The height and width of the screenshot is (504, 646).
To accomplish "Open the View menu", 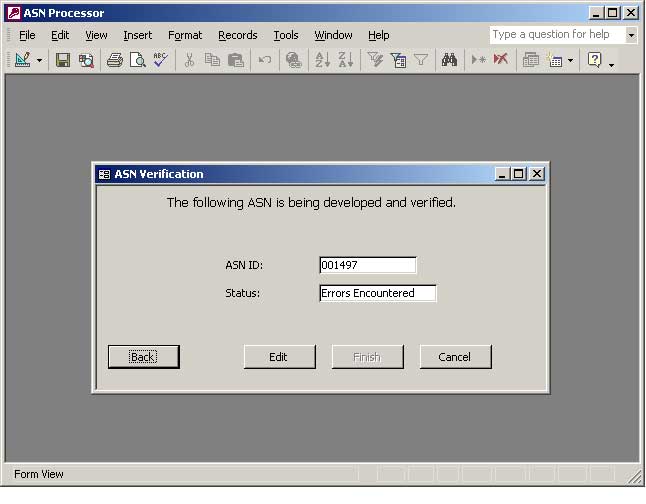I will 96,35.
